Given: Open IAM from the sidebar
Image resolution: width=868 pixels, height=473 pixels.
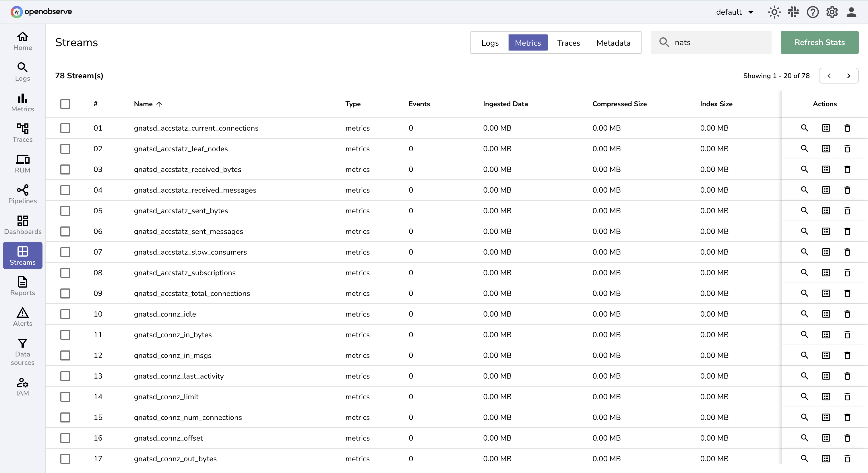Looking at the screenshot, I should tap(22, 386).
